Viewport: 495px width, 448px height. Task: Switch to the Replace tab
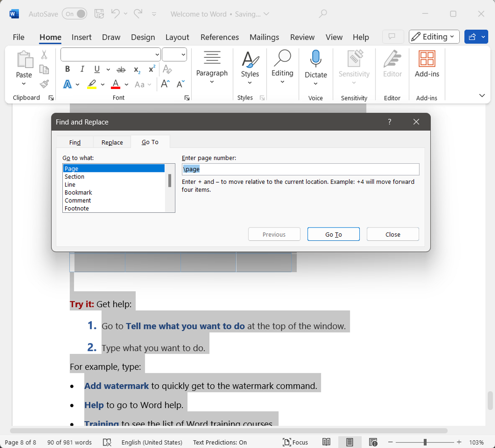point(112,143)
